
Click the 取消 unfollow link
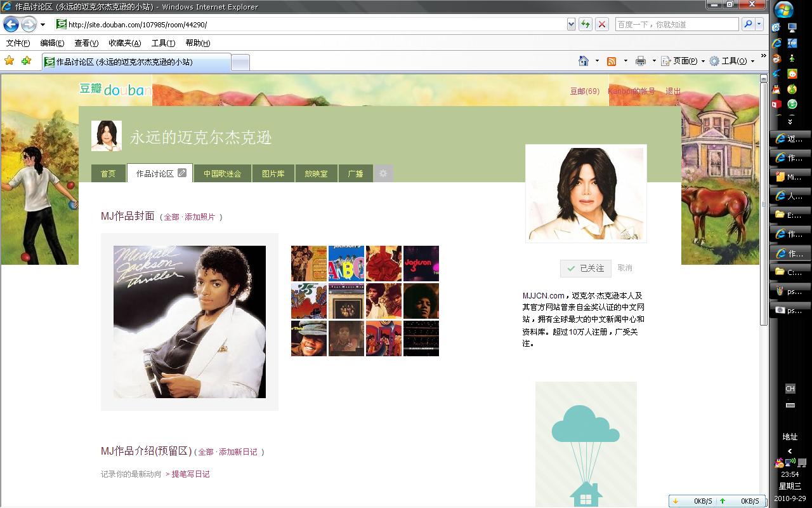pos(625,268)
